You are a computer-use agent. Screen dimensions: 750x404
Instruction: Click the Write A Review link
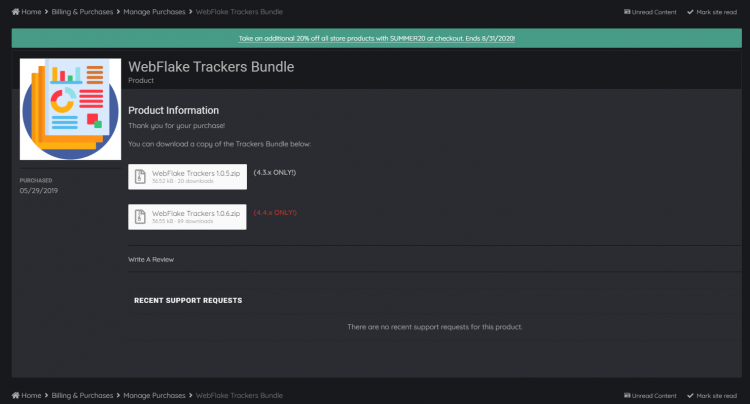[151, 259]
